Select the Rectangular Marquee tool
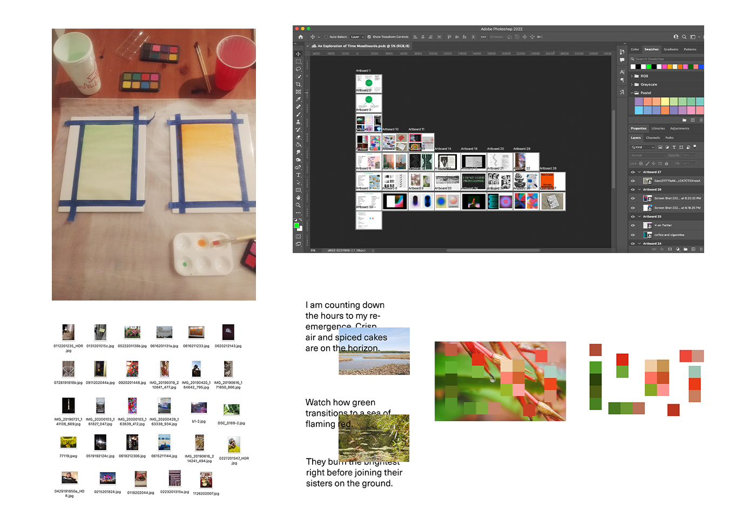756x532 pixels. (x=298, y=62)
